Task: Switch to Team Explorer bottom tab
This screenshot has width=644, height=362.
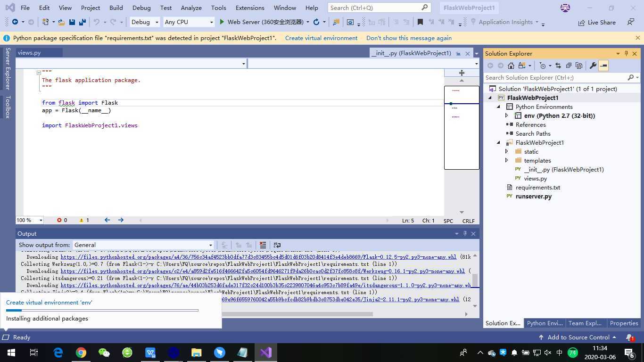Action: pyautogui.click(x=585, y=323)
